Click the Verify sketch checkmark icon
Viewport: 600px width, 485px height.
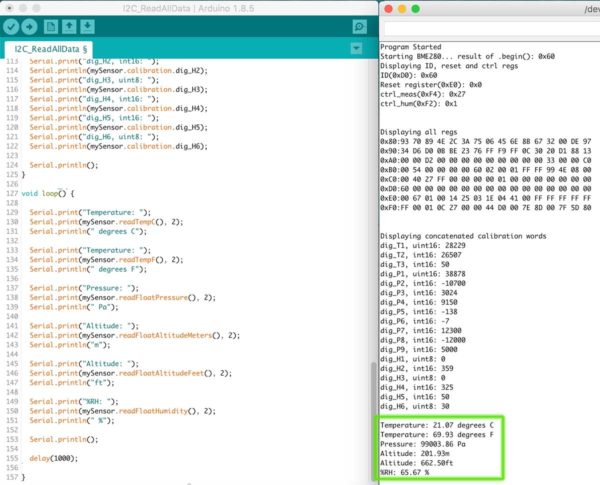coord(12,26)
